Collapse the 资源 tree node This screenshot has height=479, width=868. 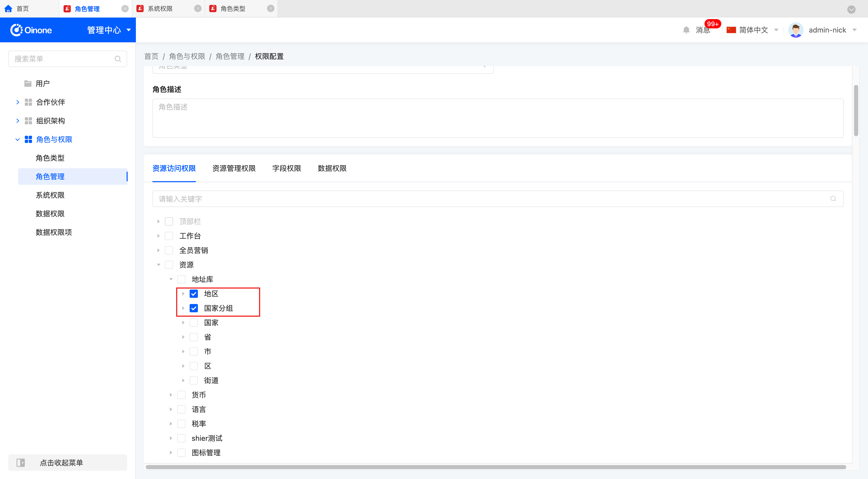[x=158, y=265]
